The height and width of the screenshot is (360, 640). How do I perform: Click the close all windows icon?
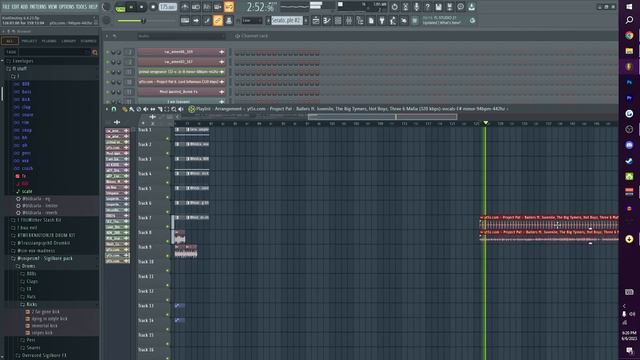click(404, 20)
